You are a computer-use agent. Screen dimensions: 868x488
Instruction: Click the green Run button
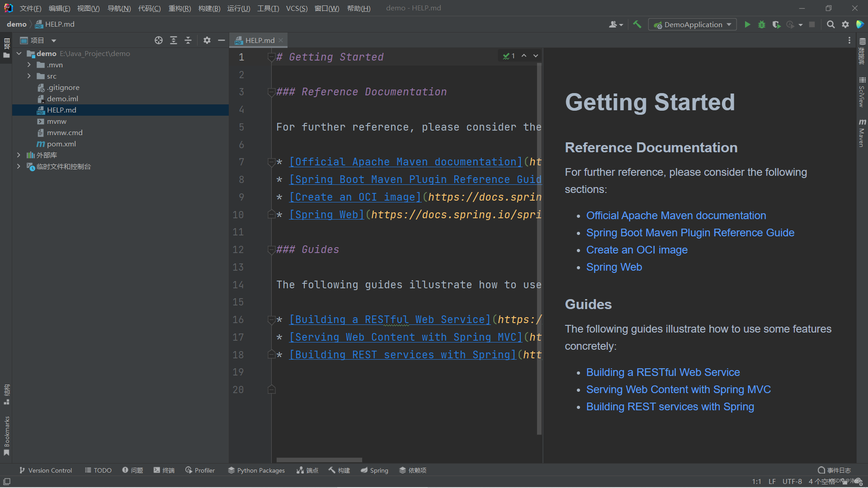click(747, 24)
